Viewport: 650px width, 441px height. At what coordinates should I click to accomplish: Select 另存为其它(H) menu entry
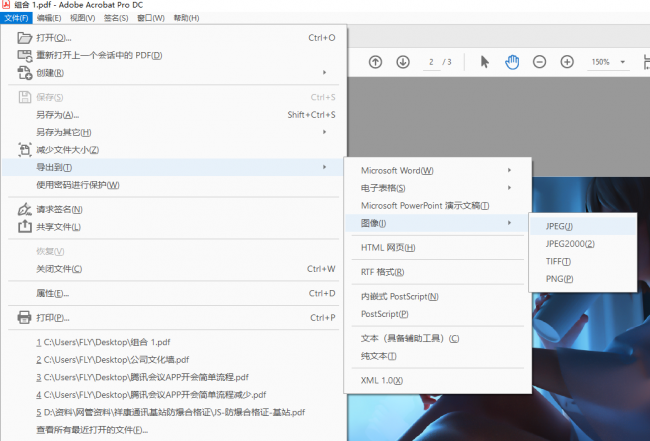pyautogui.click(x=174, y=132)
